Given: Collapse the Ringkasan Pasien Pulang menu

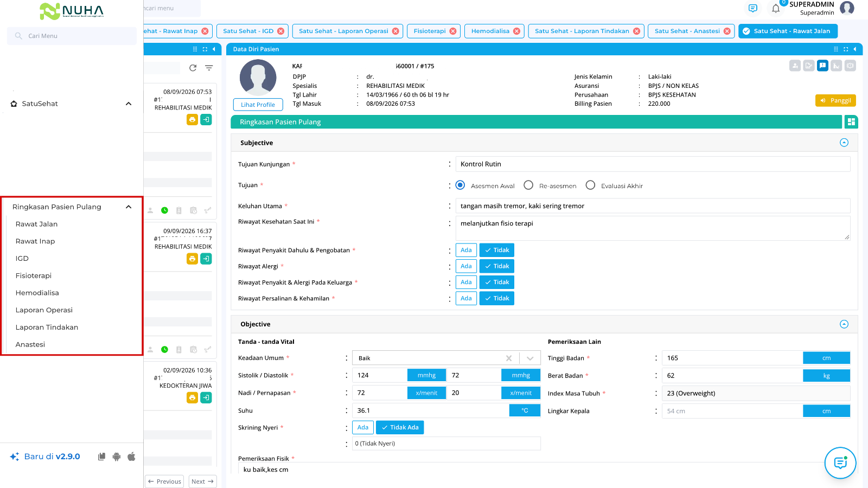Looking at the screenshot, I should (129, 207).
